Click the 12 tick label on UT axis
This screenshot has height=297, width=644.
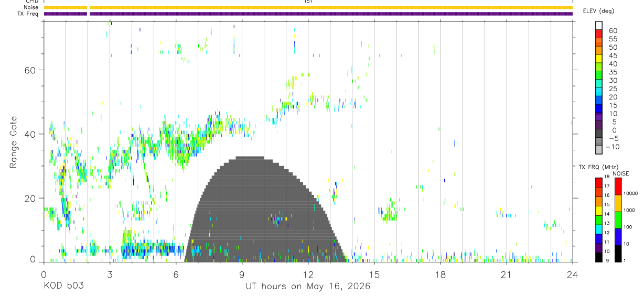click(x=308, y=274)
